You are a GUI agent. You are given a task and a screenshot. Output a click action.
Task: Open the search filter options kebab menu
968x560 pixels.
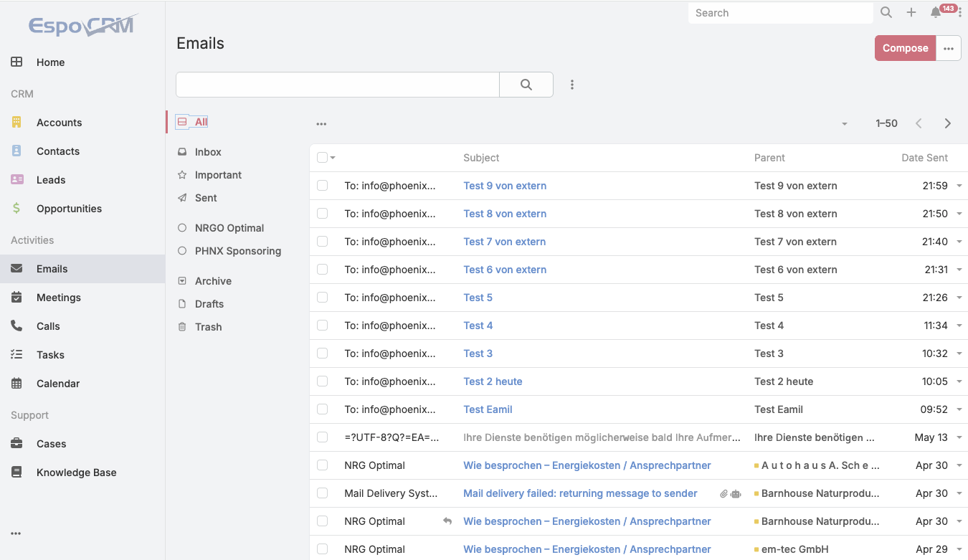(572, 85)
